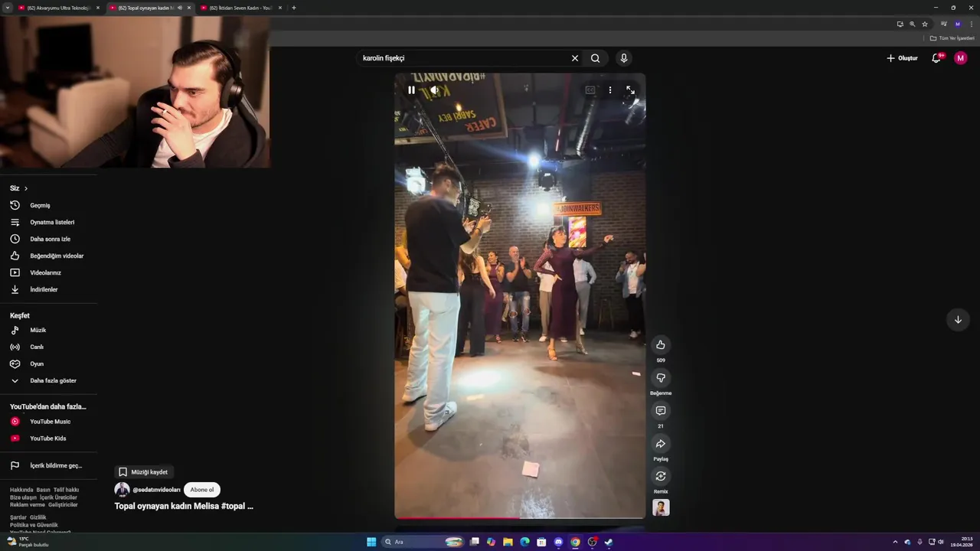
Task: Open Steam from taskbar
Action: [609, 542]
